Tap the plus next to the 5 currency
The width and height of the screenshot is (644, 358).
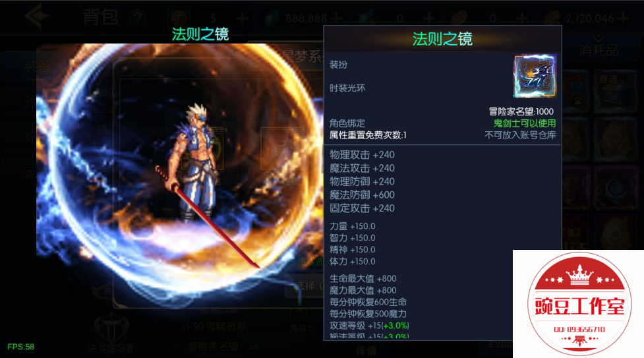(242, 18)
